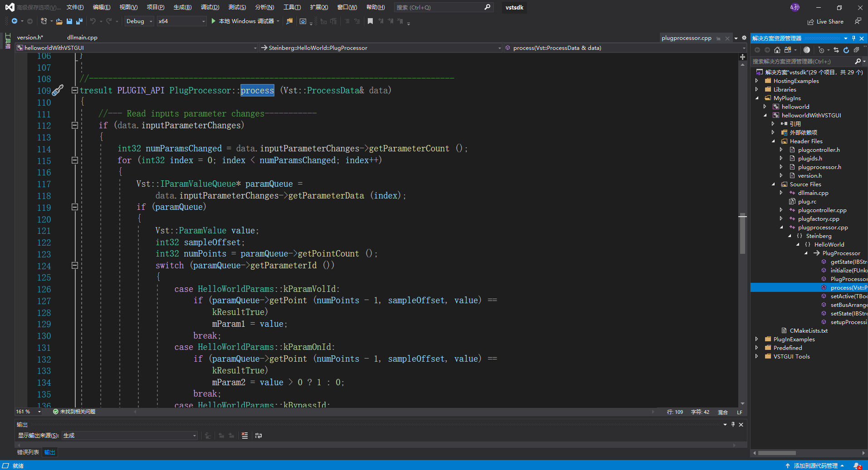Click the screwdriver quick actions icon at line 109
868x470 pixels.
pos(58,90)
